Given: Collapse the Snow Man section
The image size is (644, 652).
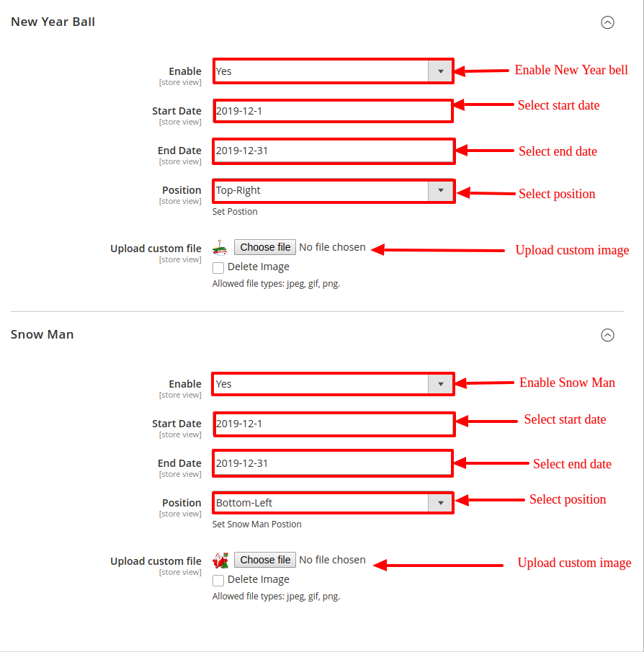Looking at the screenshot, I should (607, 335).
